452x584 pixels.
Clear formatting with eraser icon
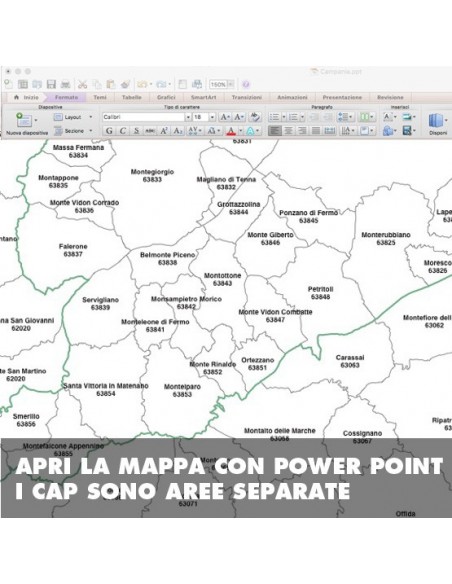255,117
